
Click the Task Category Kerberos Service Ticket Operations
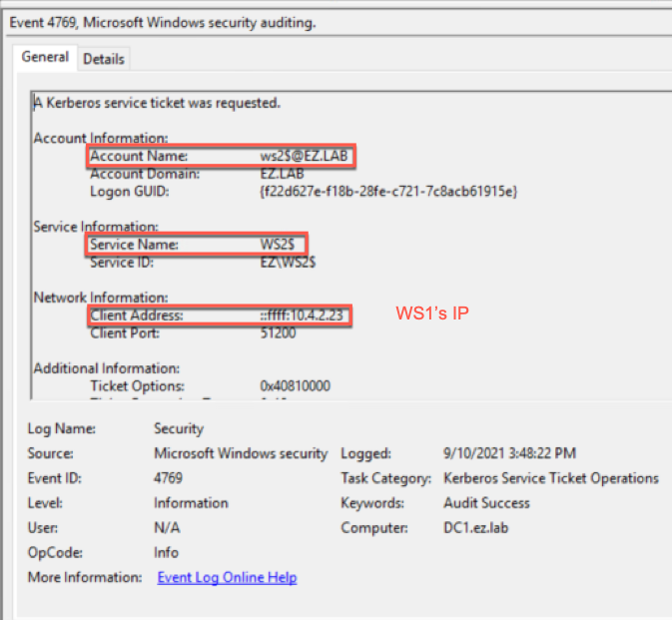point(551,478)
